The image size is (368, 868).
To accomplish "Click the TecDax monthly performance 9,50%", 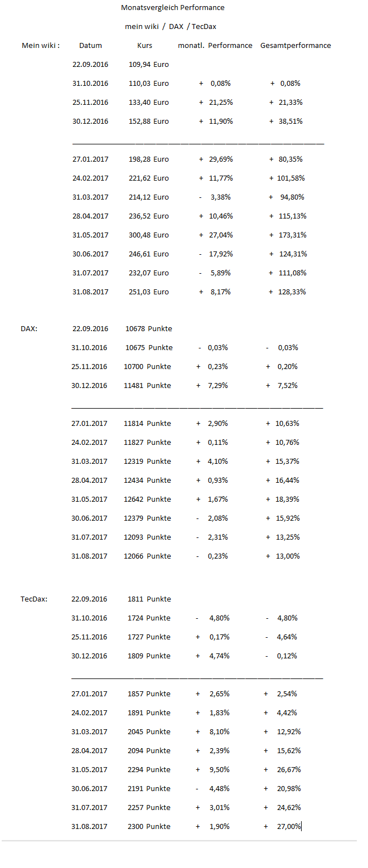I will pos(219,770).
